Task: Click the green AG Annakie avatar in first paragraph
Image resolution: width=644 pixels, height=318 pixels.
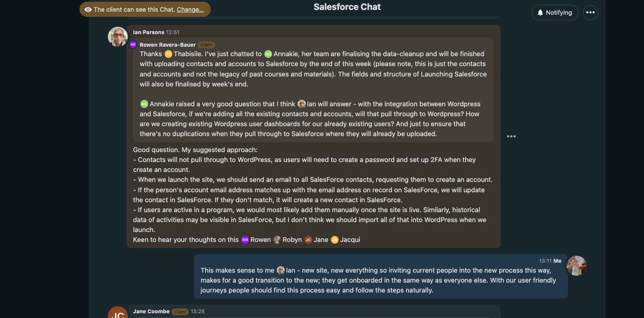Action: [268, 54]
